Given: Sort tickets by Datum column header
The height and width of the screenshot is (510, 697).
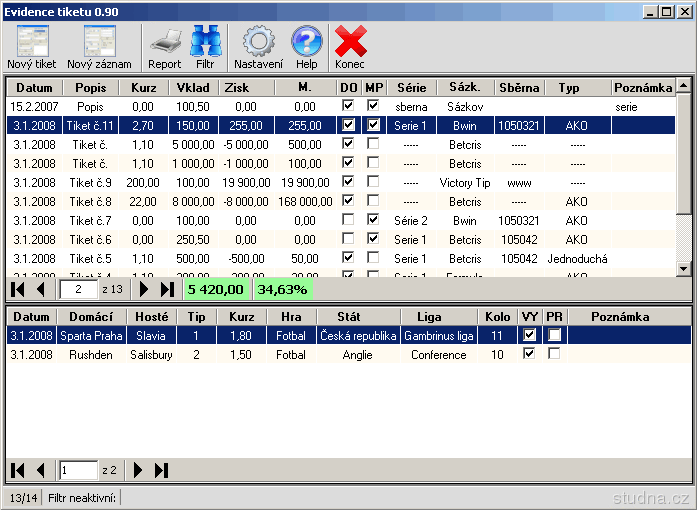Looking at the screenshot, I should point(34,88).
